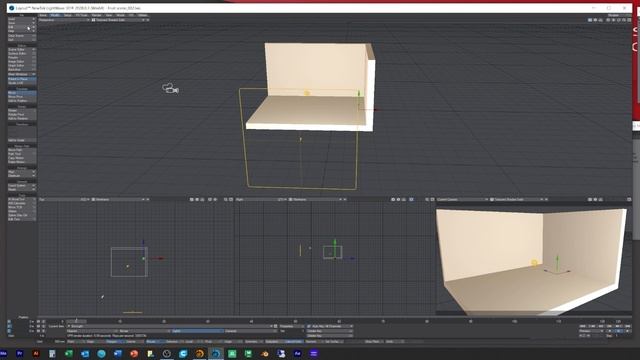
Task: Click the first view control icon of Camera viewport
Action: pos(590,200)
